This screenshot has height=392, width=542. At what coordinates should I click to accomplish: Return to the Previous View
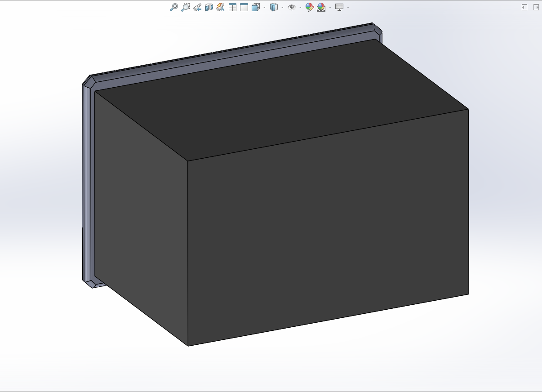click(x=197, y=7)
